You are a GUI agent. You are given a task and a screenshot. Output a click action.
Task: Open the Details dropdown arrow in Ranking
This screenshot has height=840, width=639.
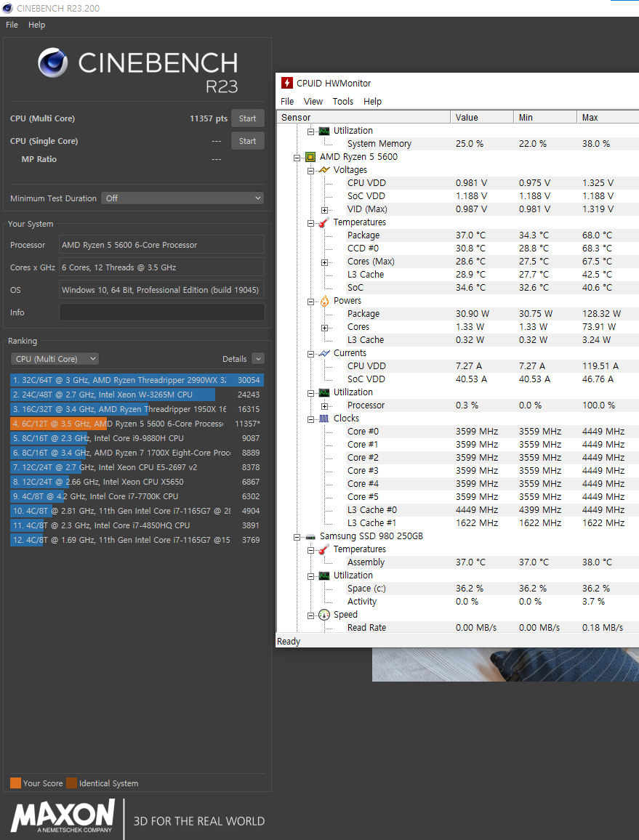pyautogui.click(x=258, y=359)
